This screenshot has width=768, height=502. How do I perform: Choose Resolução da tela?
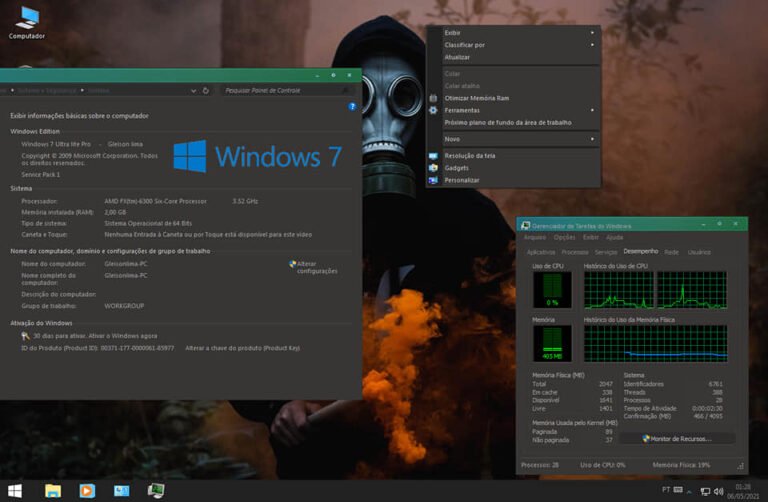click(x=513, y=156)
